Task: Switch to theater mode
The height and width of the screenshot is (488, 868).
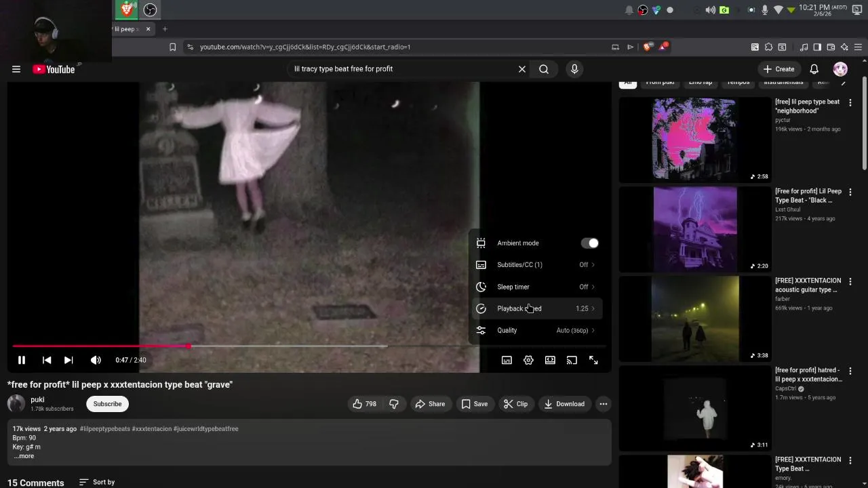Action: 550,360
